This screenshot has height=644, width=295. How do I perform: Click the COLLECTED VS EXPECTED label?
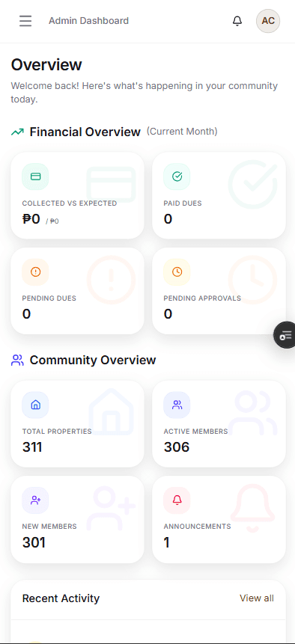(70, 203)
